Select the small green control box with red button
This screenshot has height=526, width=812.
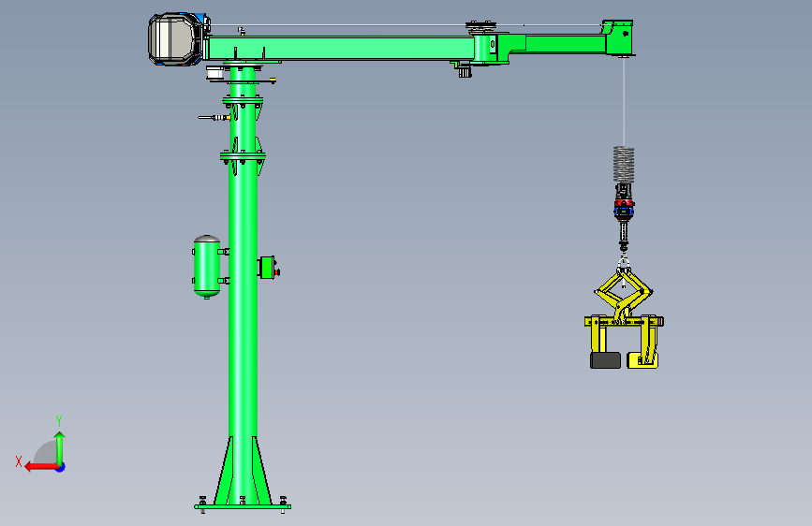click(268, 268)
